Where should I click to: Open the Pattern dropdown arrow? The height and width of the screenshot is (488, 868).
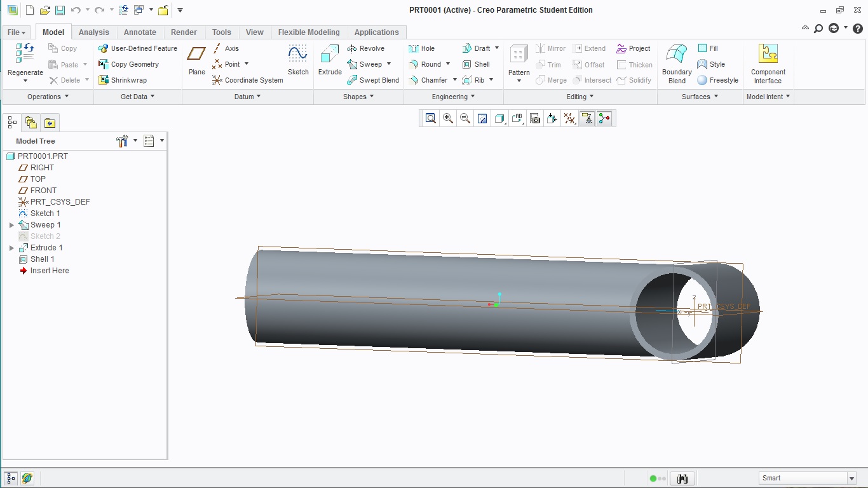(x=519, y=81)
